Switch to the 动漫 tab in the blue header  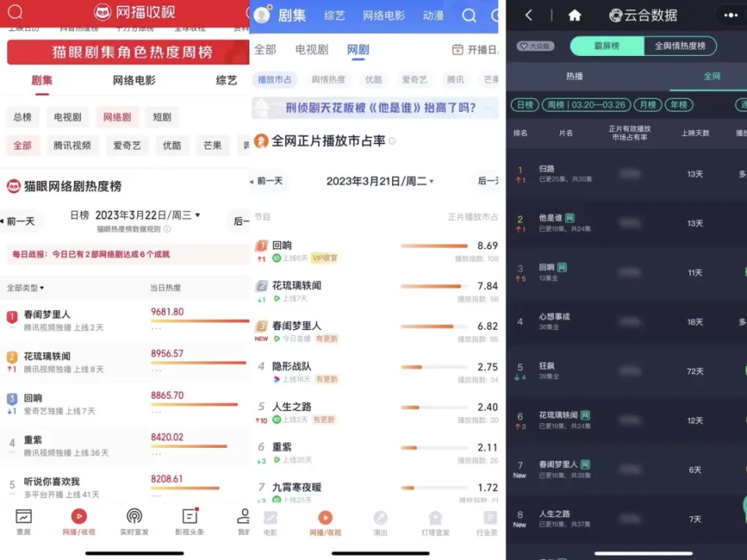433,16
